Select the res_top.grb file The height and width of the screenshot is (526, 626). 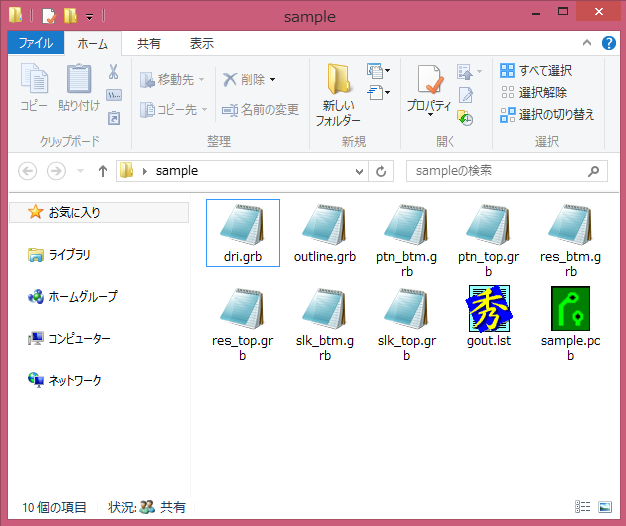(243, 323)
